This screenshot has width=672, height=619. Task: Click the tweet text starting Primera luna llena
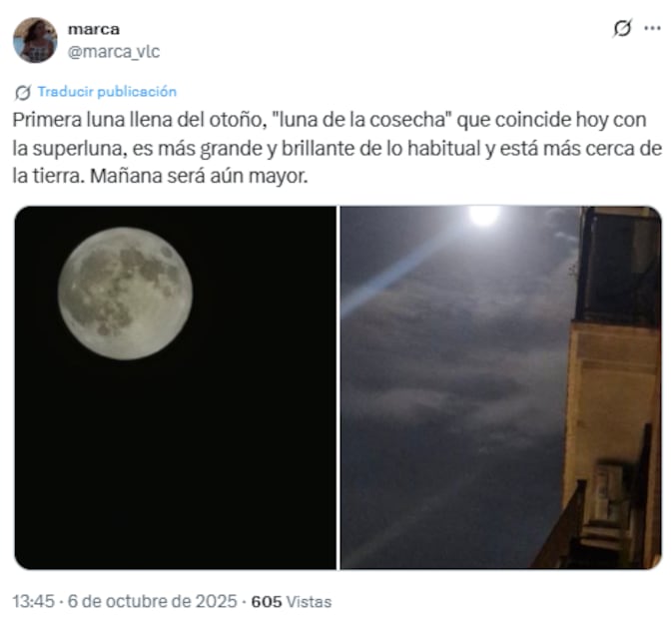336,148
